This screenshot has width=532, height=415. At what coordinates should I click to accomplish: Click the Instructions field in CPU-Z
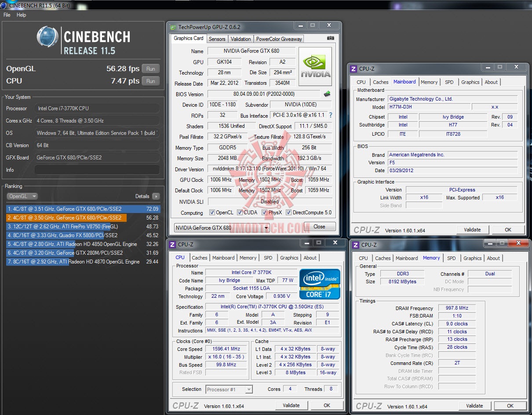point(272,331)
